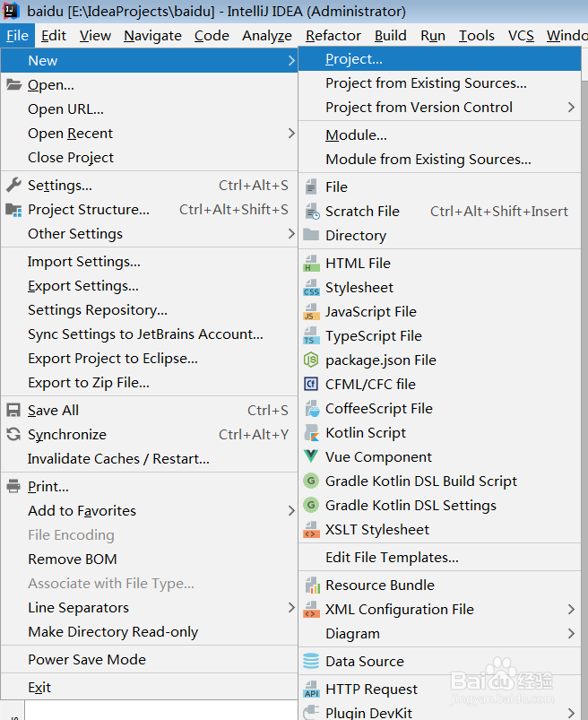
Task: Select Project... in New submenu
Action: [440, 59]
